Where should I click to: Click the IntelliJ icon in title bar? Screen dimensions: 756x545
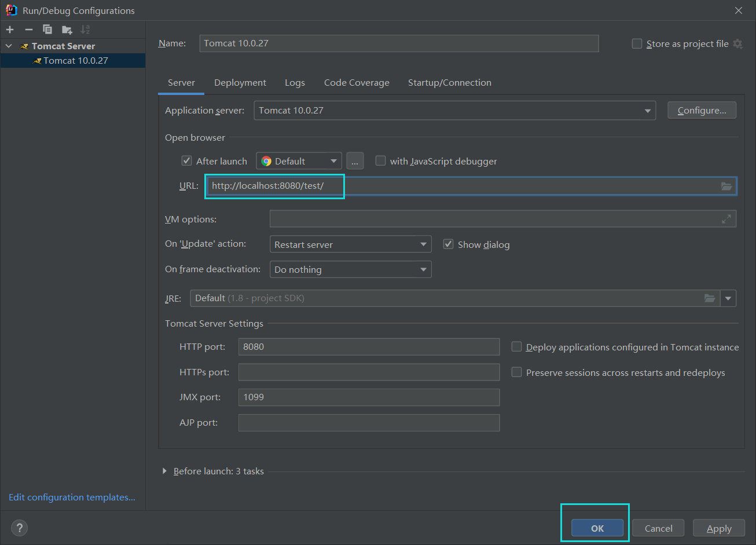point(11,10)
